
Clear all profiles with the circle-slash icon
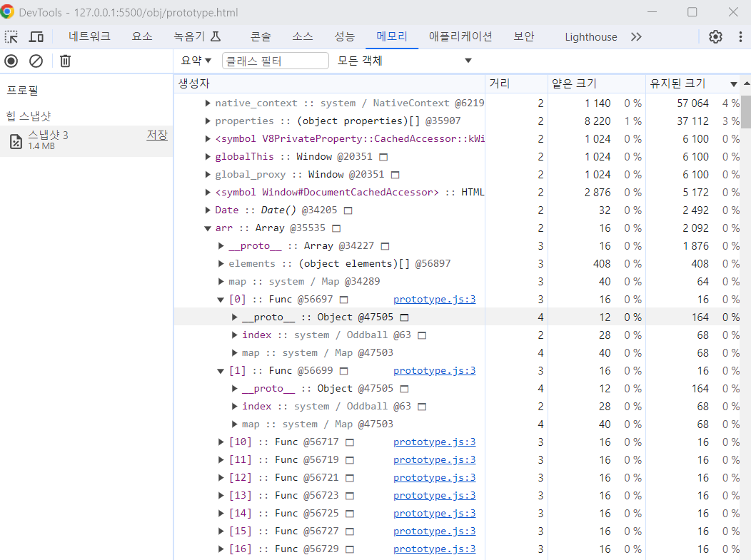[36, 61]
